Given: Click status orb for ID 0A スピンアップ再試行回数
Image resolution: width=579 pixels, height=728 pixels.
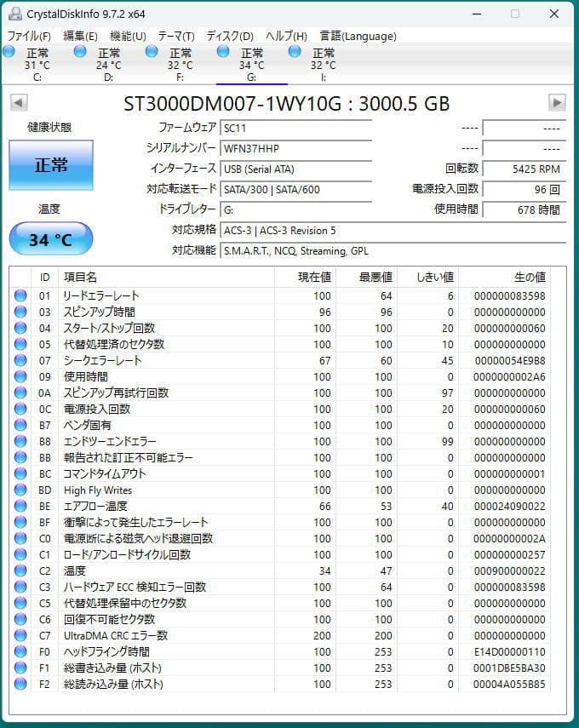Looking at the screenshot, I should click(20, 393).
